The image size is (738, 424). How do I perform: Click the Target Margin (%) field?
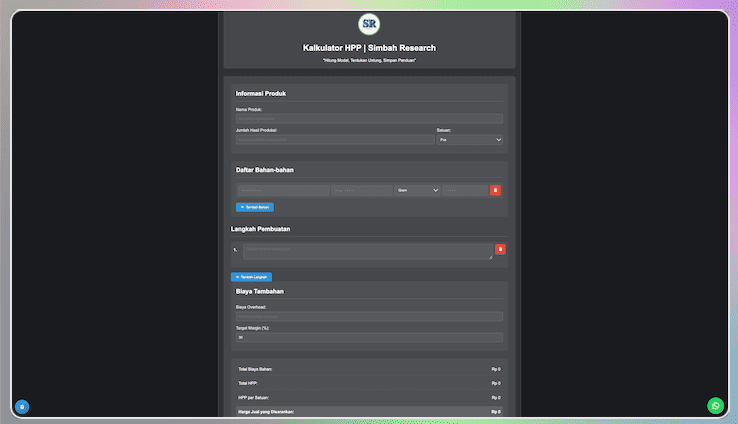pos(369,338)
